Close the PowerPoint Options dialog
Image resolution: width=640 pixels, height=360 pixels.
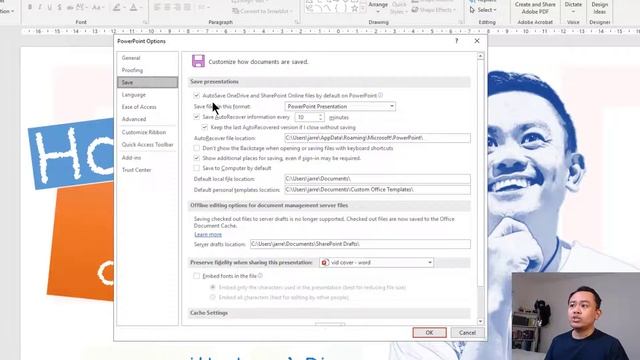(x=477, y=41)
